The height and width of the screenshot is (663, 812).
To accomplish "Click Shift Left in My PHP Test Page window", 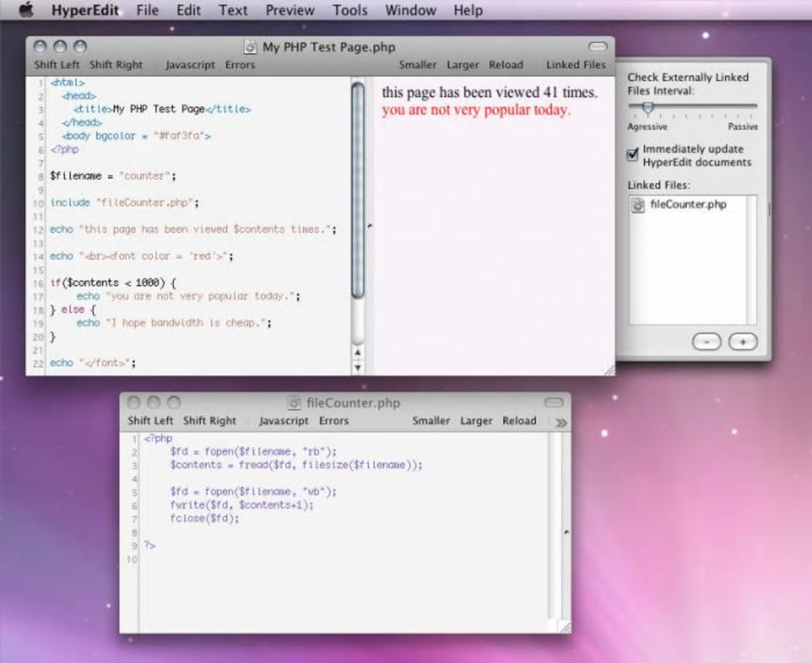I will (57, 64).
